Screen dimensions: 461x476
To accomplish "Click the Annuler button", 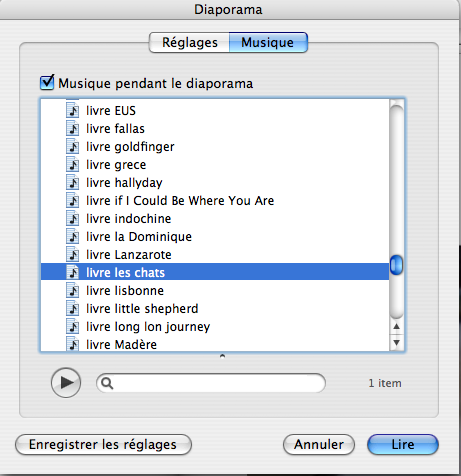I will pyautogui.click(x=319, y=444).
